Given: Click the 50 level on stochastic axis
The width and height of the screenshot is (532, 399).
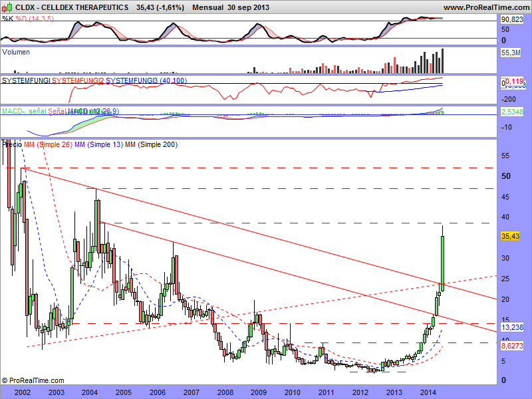Looking at the screenshot, I should point(505,29).
